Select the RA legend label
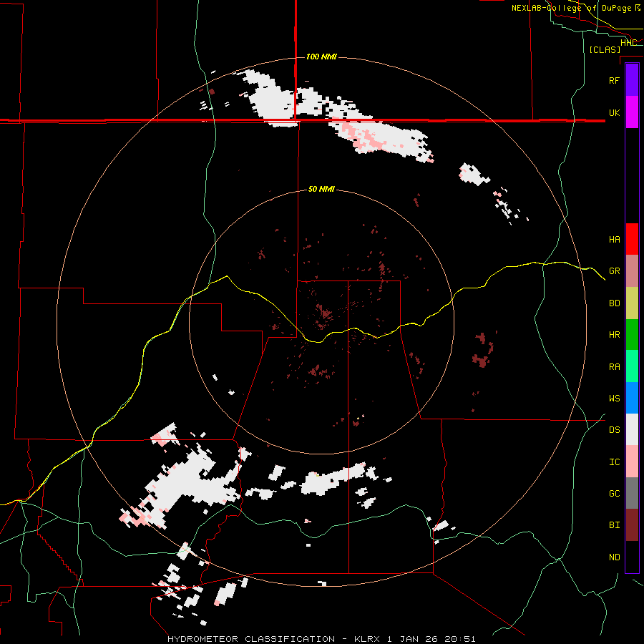 tap(615, 367)
